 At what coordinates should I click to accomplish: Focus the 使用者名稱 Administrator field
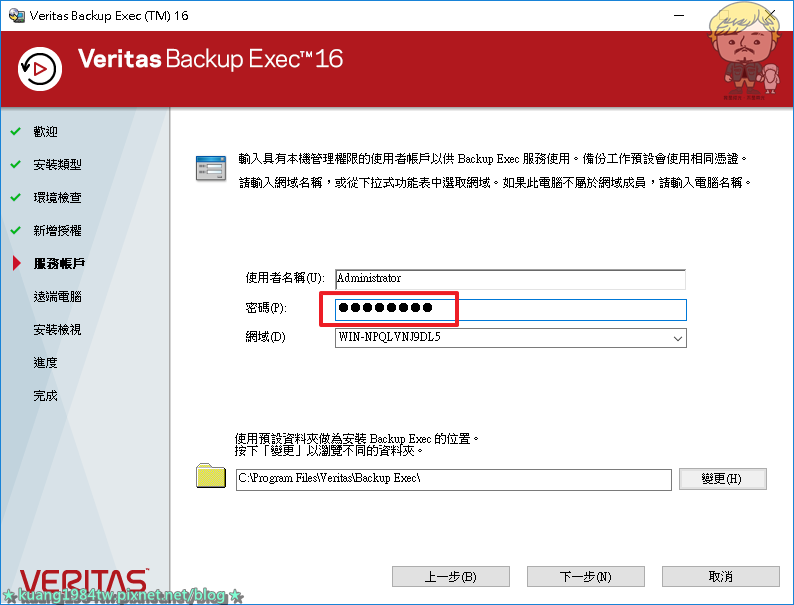(x=510, y=279)
